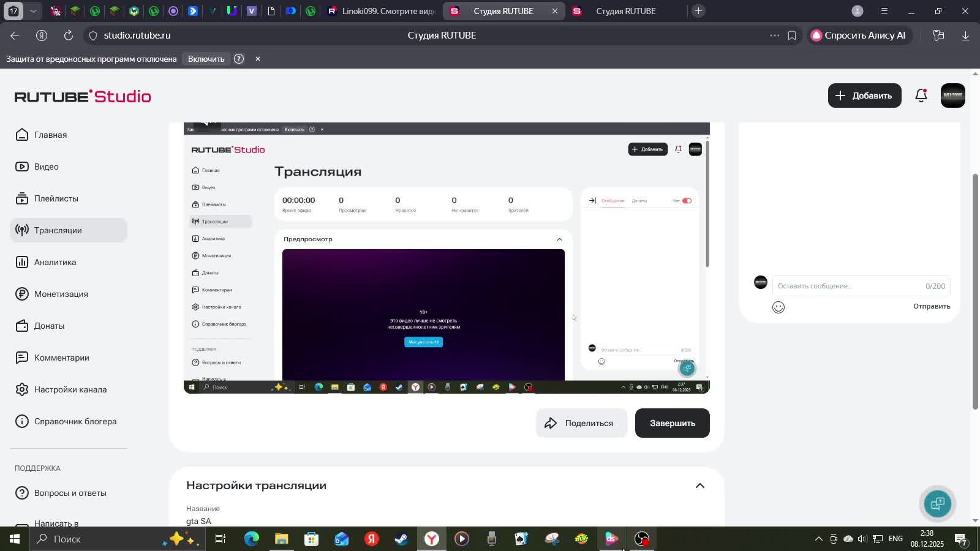Reload the current page

click(x=69, y=36)
